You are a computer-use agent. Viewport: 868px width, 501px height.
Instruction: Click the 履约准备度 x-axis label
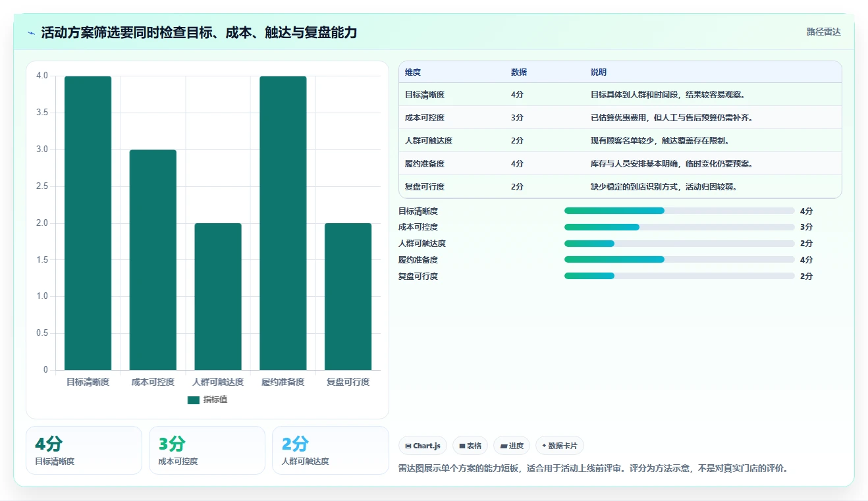pyautogui.click(x=283, y=382)
